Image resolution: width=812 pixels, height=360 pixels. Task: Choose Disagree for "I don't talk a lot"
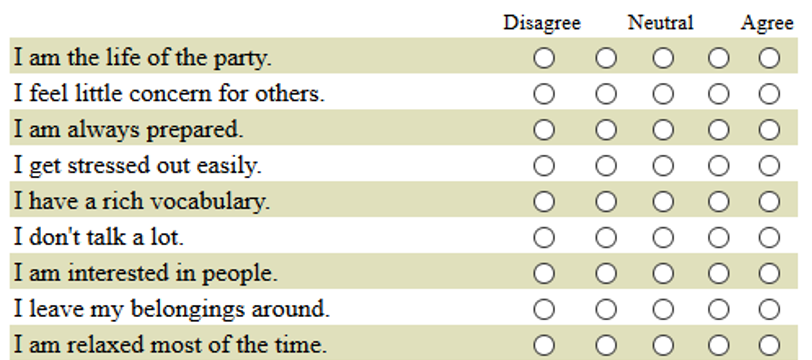[x=544, y=238]
